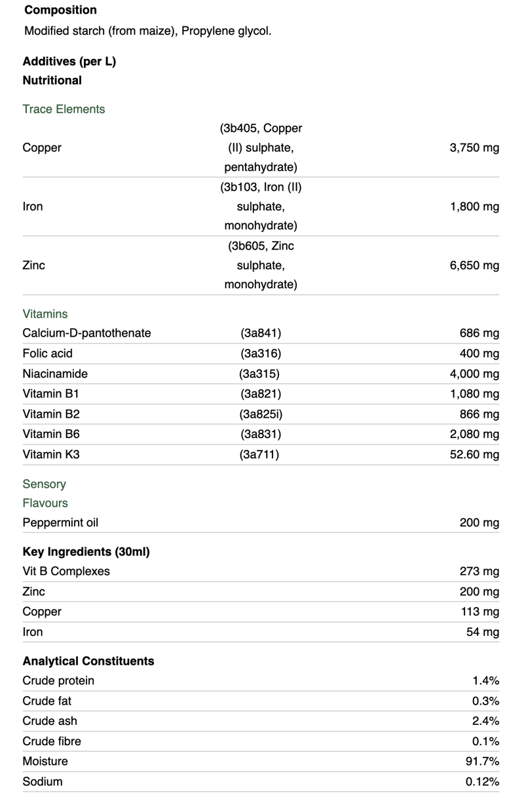Click the Key Ingredients (30ml) heading
The height and width of the screenshot is (812, 524).
(x=86, y=552)
